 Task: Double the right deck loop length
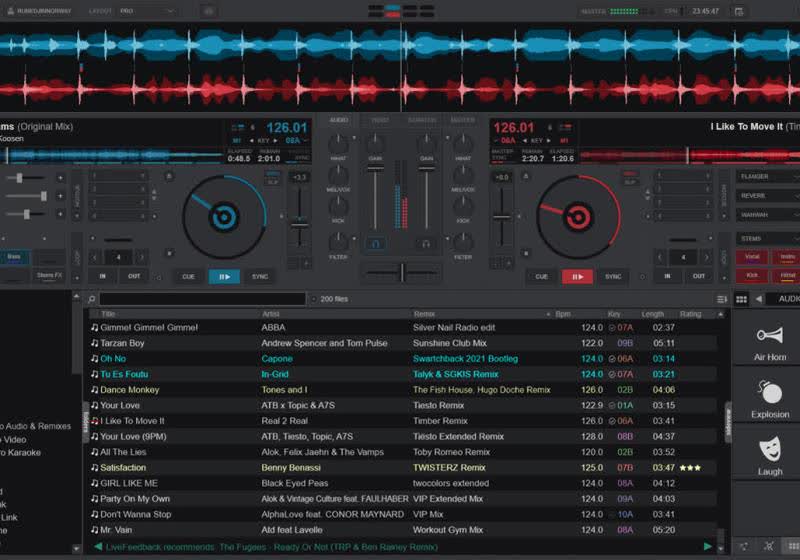click(707, 257)
